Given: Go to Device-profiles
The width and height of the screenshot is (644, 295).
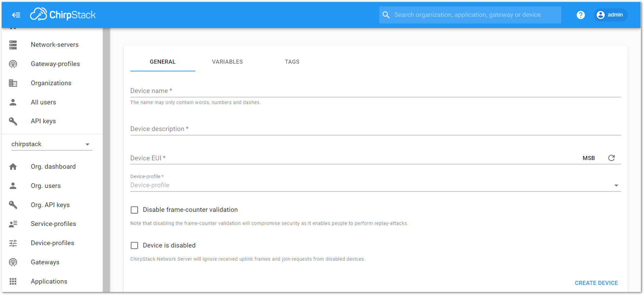Looking at the screenshot, I should click(52, 243).
